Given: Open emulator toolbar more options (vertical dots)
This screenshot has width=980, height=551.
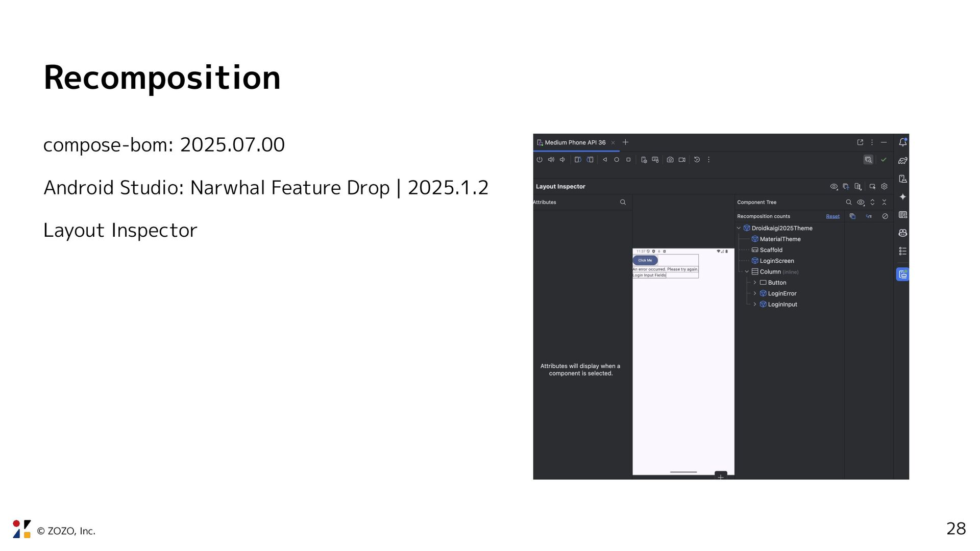Looking at the screenshot, I should [x=708, y=160].
